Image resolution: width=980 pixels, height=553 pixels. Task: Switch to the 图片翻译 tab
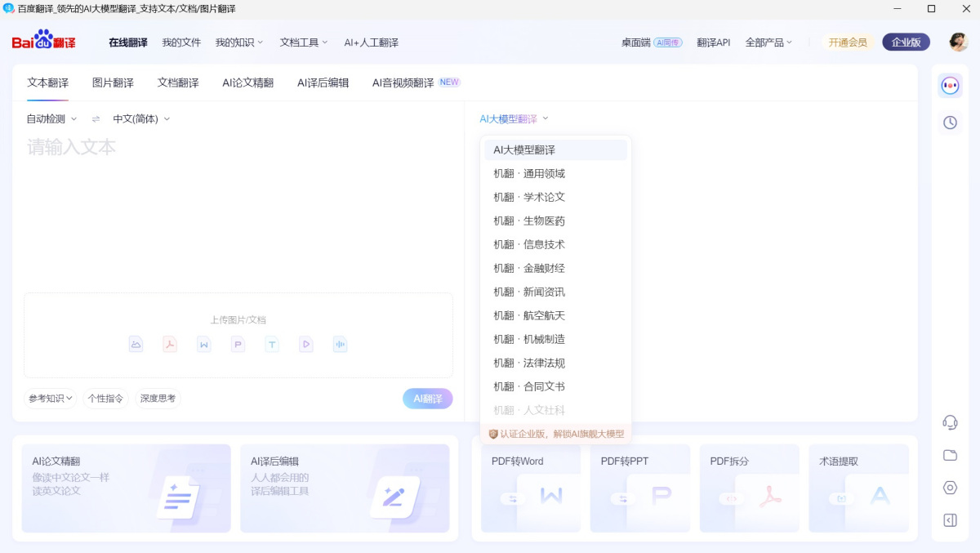pyautogui.click(x=113, y=83)
